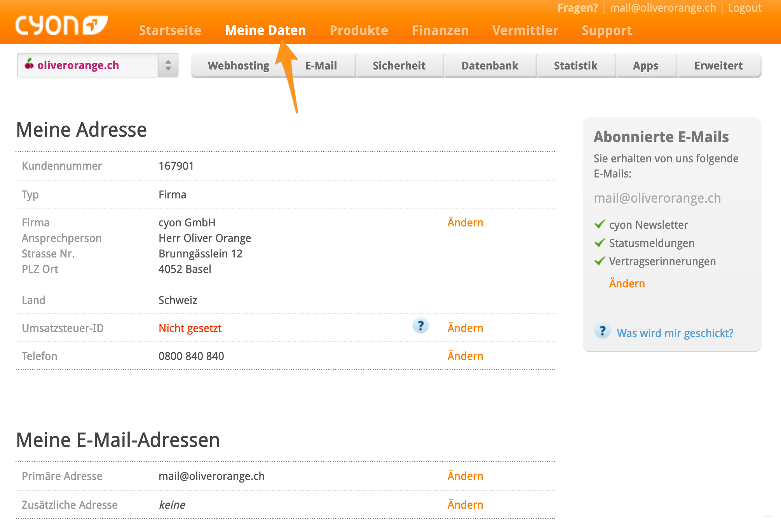Click mail@oliverorange.ch in subscriptions panel

coord(657,198)
